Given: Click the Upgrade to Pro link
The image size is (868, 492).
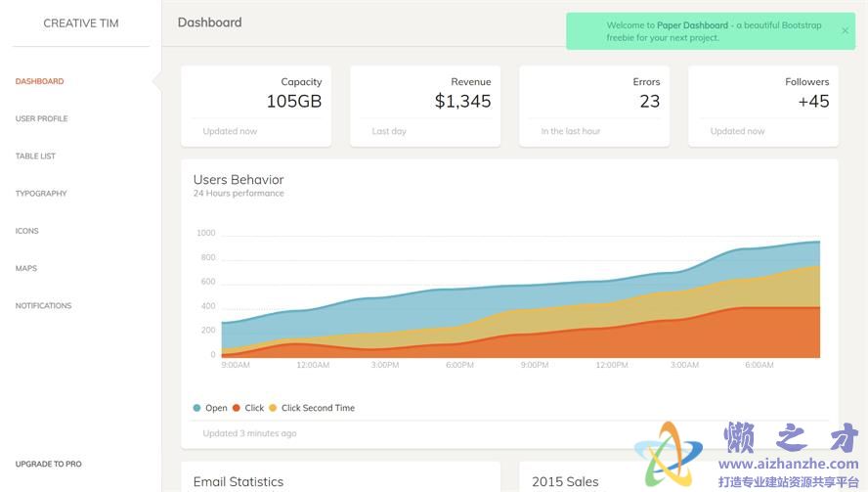Looking at the screenshot, I should pos(49,464).
